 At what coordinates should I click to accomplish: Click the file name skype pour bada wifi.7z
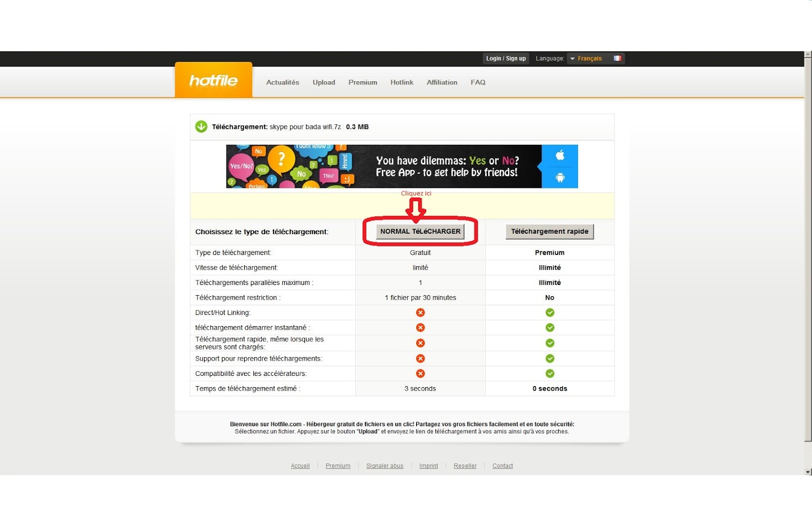(305, 127)
